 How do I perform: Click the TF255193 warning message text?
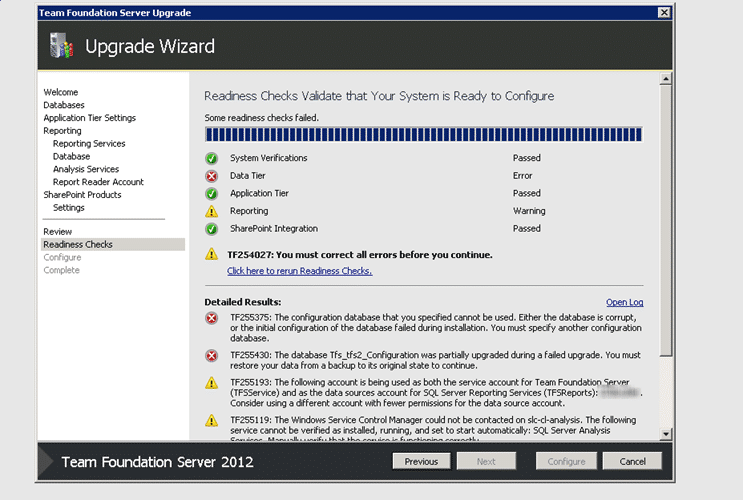(x=436, y=392)
